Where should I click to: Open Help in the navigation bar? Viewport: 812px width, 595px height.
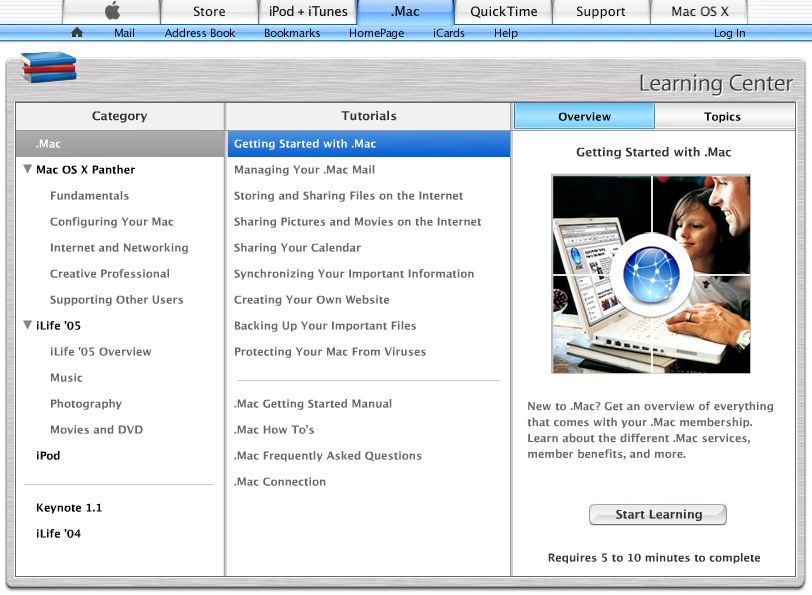click(x=505, y=33)
